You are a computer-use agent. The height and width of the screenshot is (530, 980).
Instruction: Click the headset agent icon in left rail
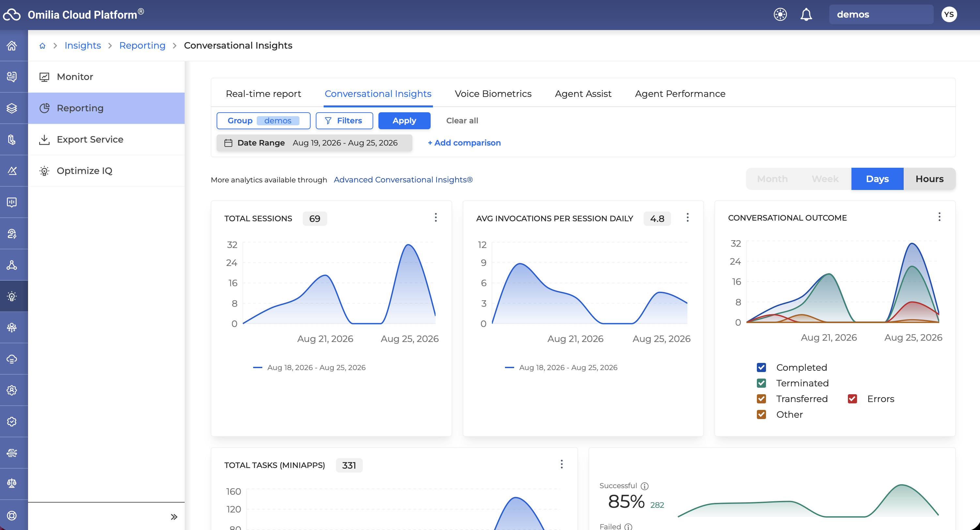[x=12, y=234]
